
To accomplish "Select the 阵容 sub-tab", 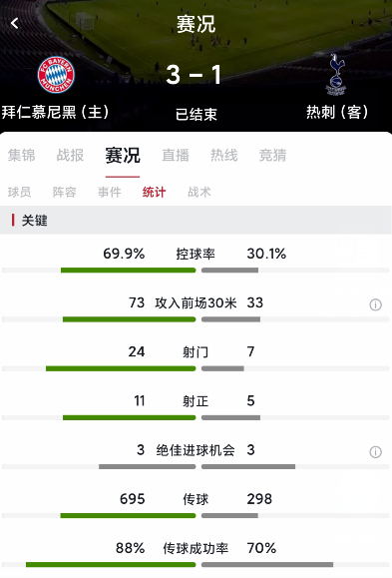I will [65, 192].
